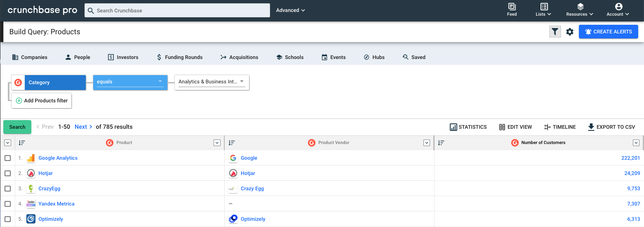Open the Feed icon in header
The image size is (644, 227).
[x=512, y=9]
